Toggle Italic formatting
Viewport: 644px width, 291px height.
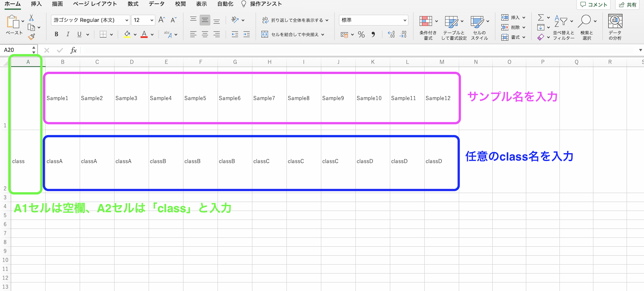tap(68, 34)
